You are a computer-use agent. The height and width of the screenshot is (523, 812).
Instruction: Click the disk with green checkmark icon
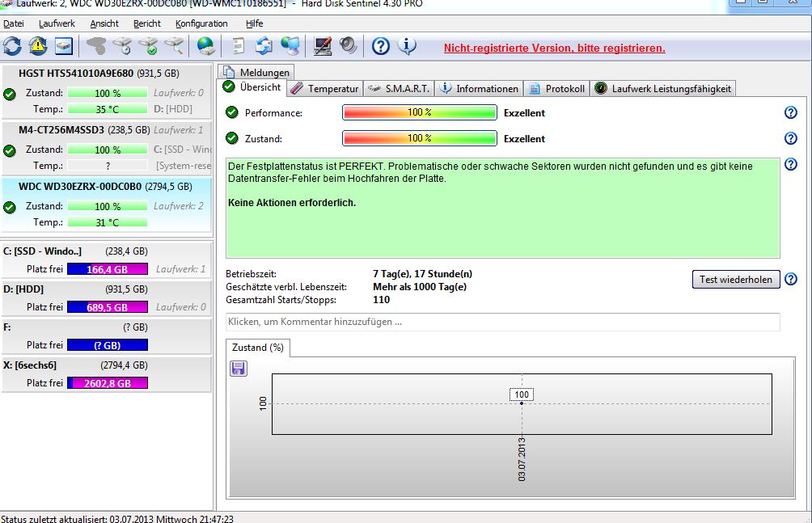tap(149, 46)
